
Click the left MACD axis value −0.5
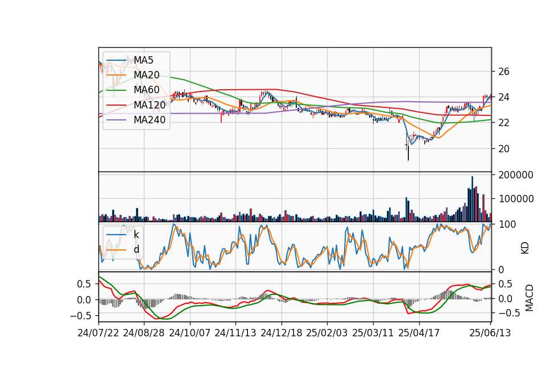point(81,316)
